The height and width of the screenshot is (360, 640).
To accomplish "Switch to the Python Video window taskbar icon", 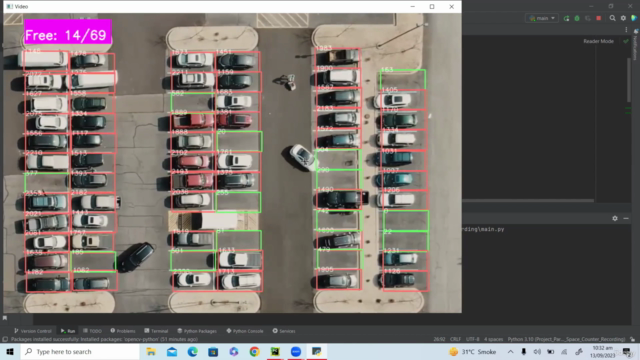I will point(317,351).
